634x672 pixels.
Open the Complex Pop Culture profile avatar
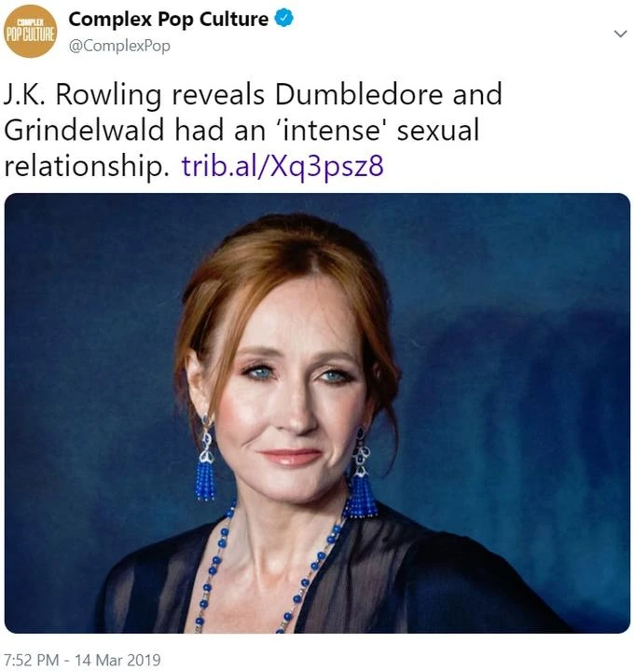pos(30,31)
